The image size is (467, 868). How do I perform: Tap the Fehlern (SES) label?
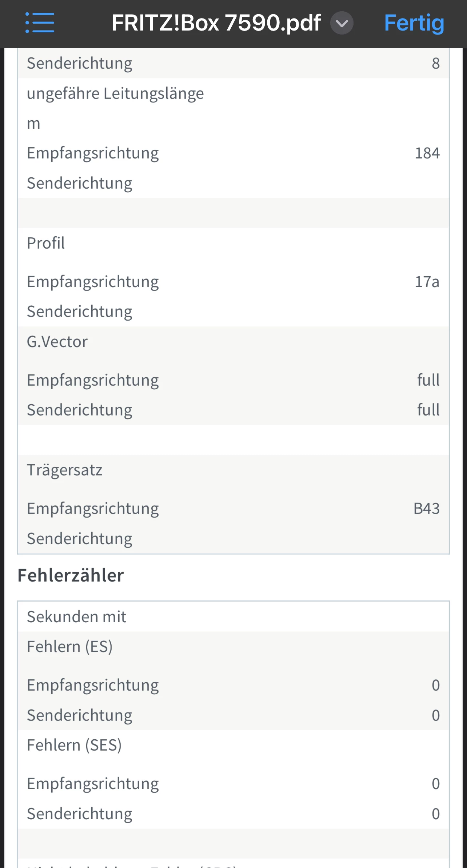pyautogui.click(x=74, y=745)
